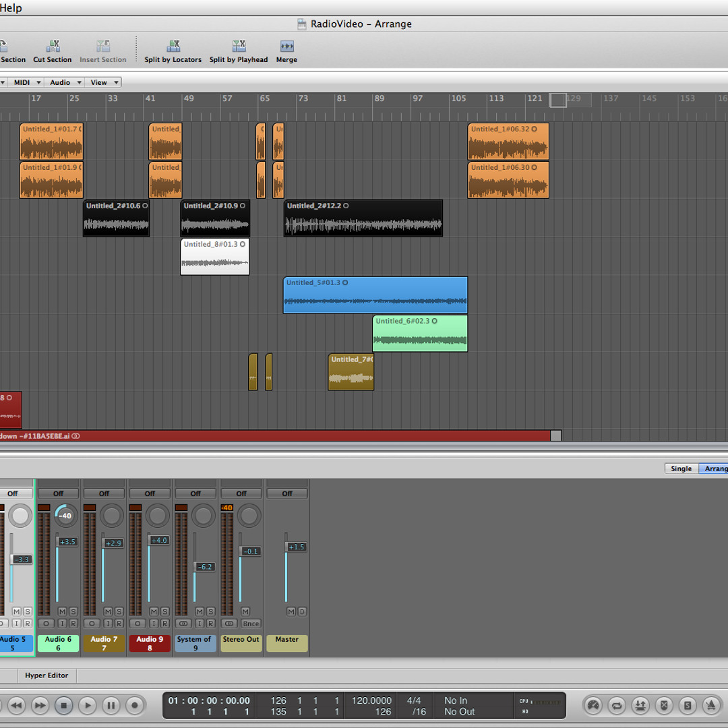728x728 pixels.
Task: Click the System of 9 fader at -6.2
Action: 204,567
